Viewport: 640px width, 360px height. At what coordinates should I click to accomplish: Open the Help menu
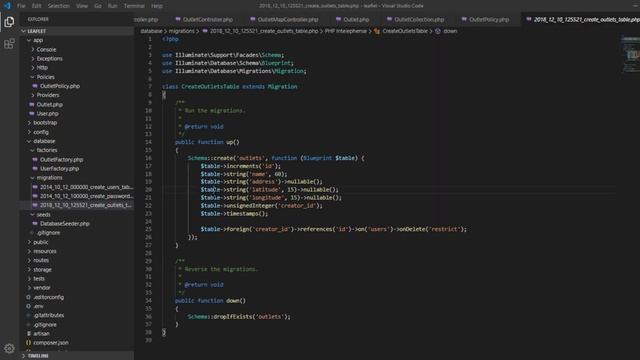157,6
